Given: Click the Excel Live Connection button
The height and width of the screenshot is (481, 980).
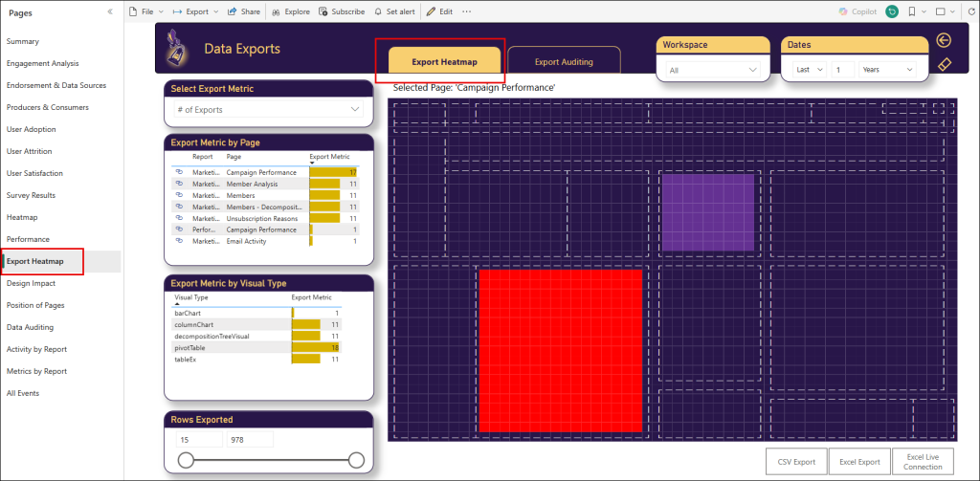Looking at the screenshot, I should 923,461.
